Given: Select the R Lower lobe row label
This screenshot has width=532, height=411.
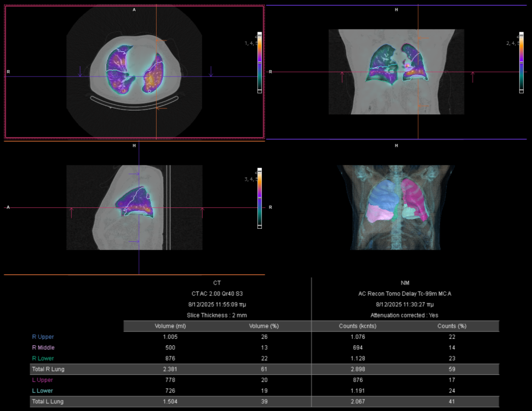Looking at the screenshot, I should [43, 358].
